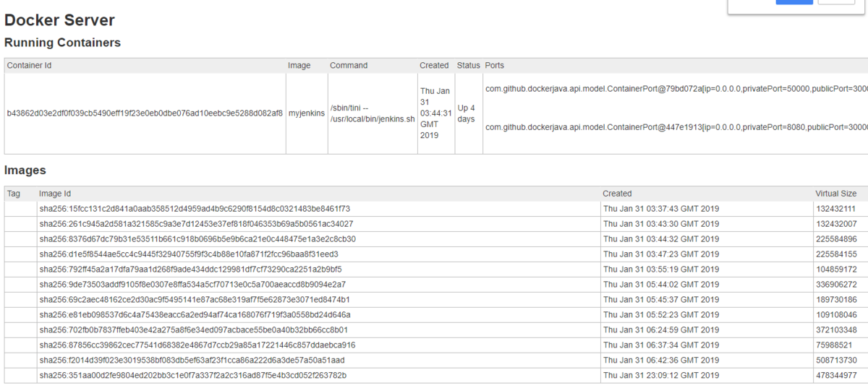Click the Ports column header
Image resolution: width=868 pixels, height=388 pixels.
pos(495,66)
